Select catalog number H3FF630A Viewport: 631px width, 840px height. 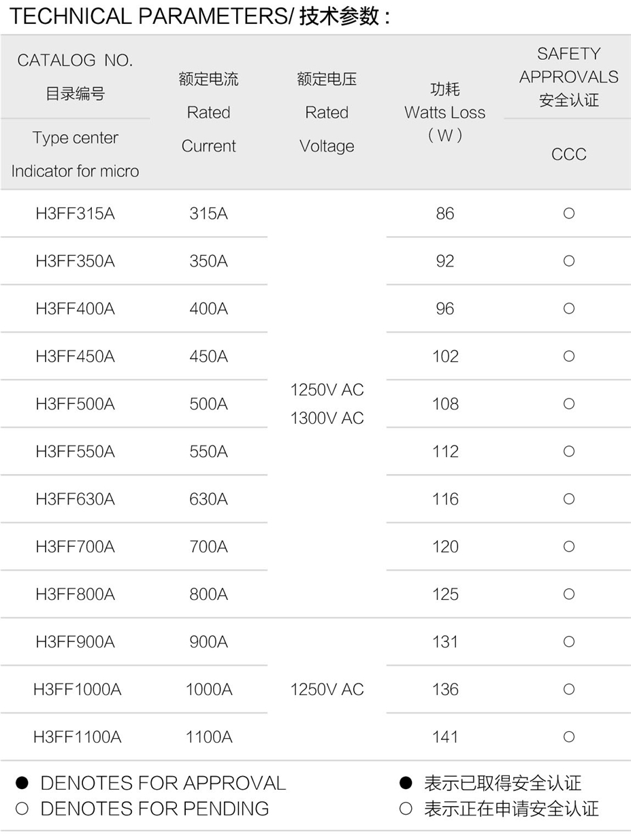point(76,499)
